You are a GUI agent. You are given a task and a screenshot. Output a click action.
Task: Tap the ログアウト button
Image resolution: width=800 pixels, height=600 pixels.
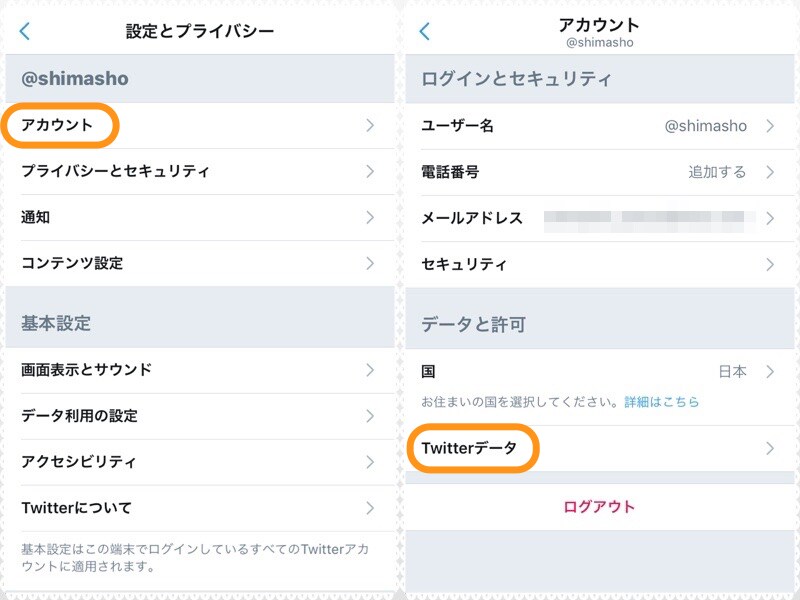point(600,506)
